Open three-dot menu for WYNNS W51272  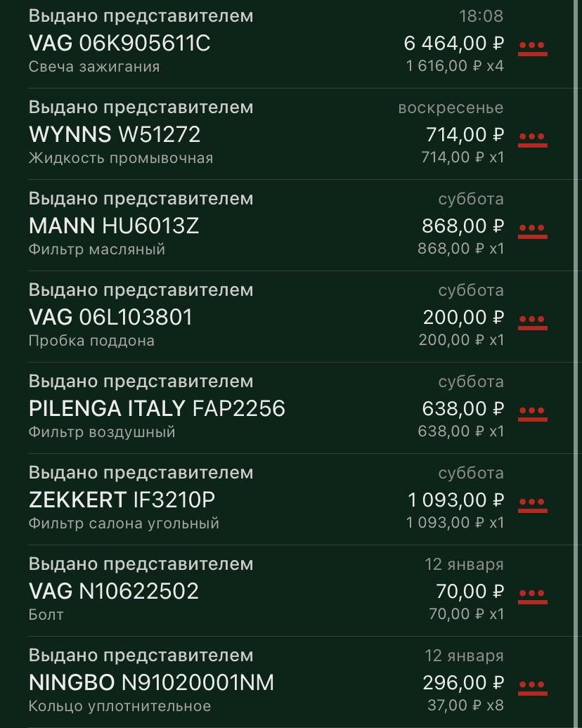coord(532,138)
